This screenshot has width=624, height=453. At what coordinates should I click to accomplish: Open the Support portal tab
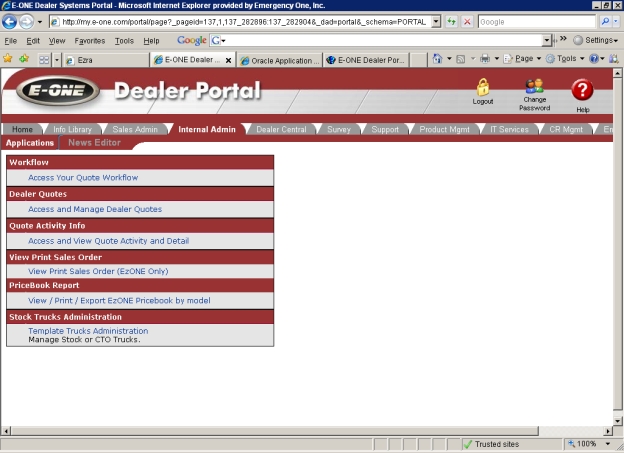(x=385, y=129)
